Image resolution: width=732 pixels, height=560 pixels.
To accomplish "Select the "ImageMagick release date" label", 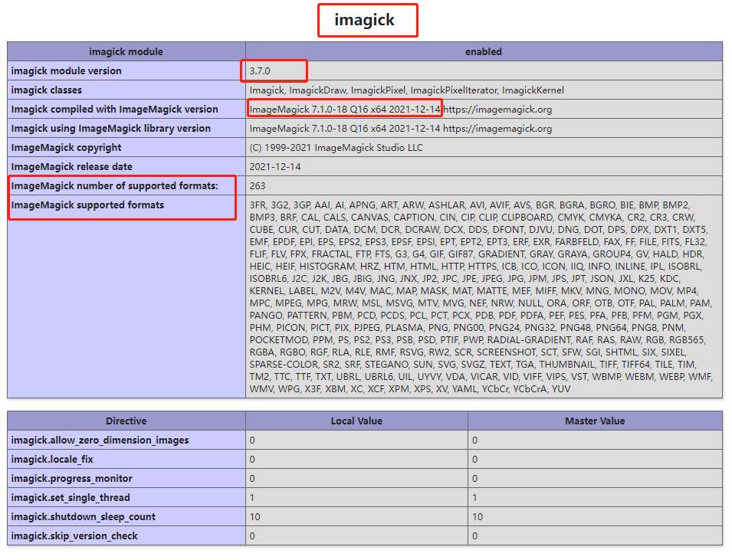I will coord(71,166).
